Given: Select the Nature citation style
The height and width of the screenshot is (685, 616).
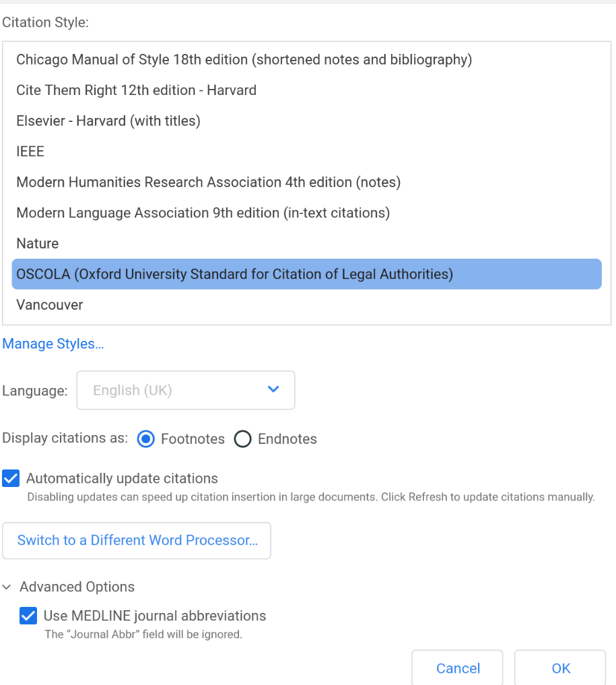Looking at the screenshot, I should click(x=306, y=243).
